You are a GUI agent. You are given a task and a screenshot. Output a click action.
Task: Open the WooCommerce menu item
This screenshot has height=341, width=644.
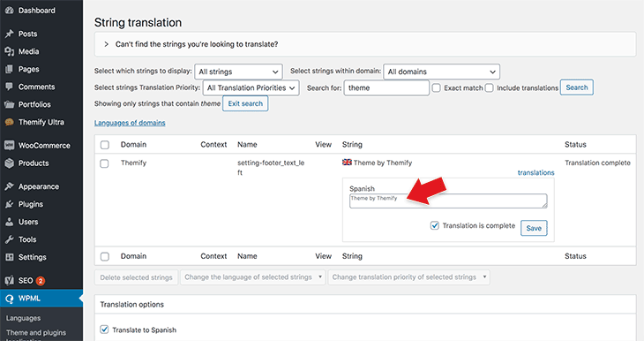pyautogui.click(x=41, y=145)
